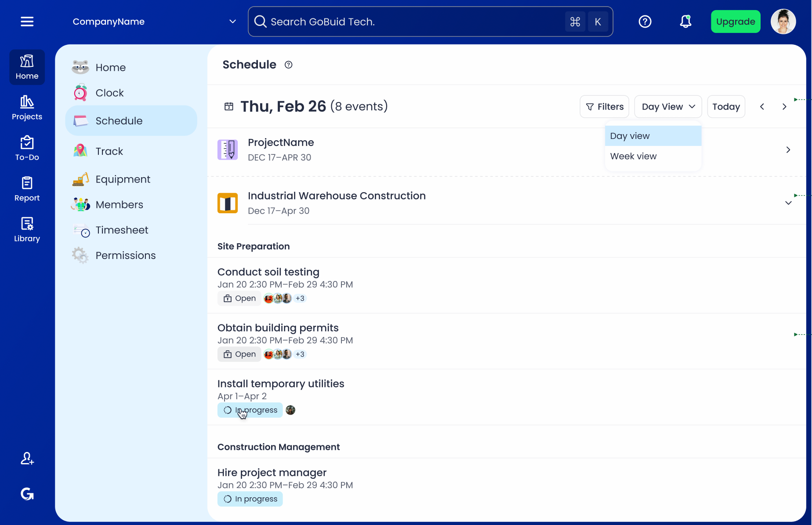Screen dimensions: 812x525
Task: Expand the ProjectName row chevron
Action: point(788,150)
